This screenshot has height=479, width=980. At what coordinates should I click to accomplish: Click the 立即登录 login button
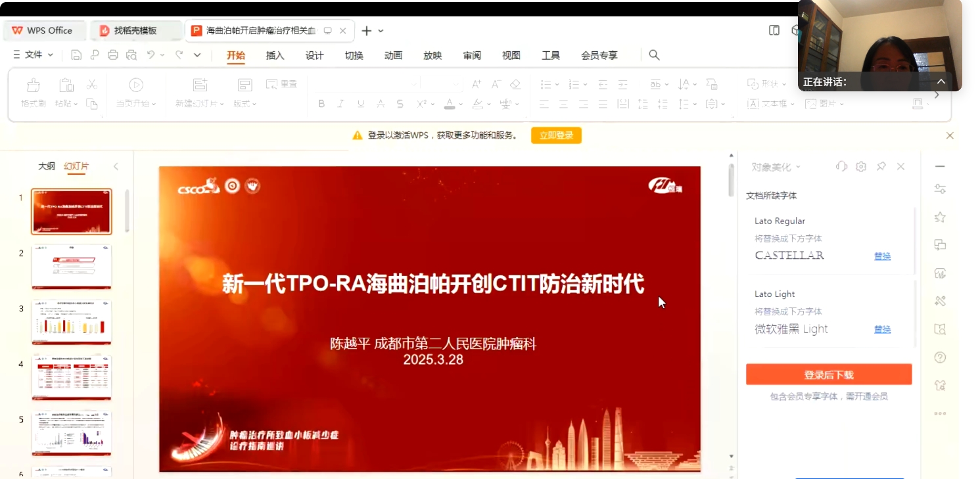click(555, 135)
